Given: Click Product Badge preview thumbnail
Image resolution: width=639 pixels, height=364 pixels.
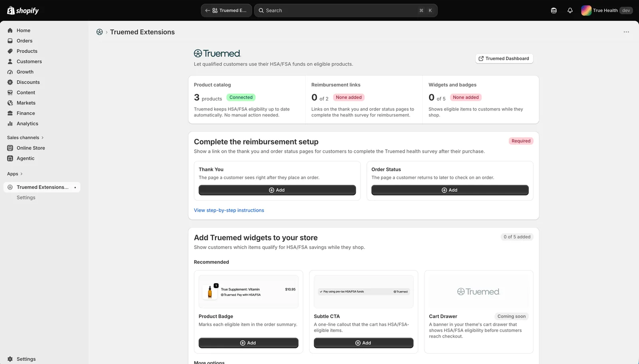Looking at the screenshot, I should pyautogui.click(x=248, y=292).
